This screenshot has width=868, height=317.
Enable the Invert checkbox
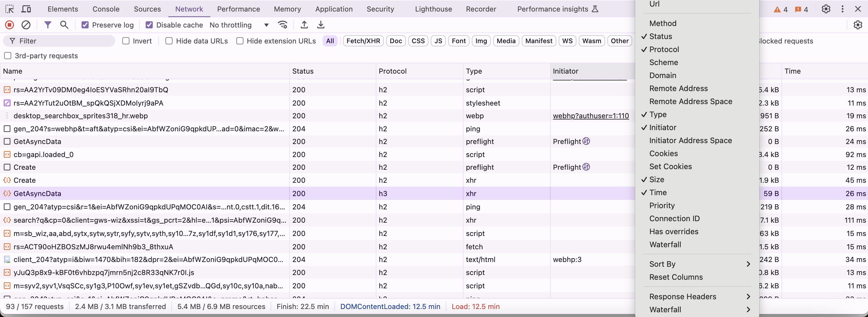(x=126, y=41)
